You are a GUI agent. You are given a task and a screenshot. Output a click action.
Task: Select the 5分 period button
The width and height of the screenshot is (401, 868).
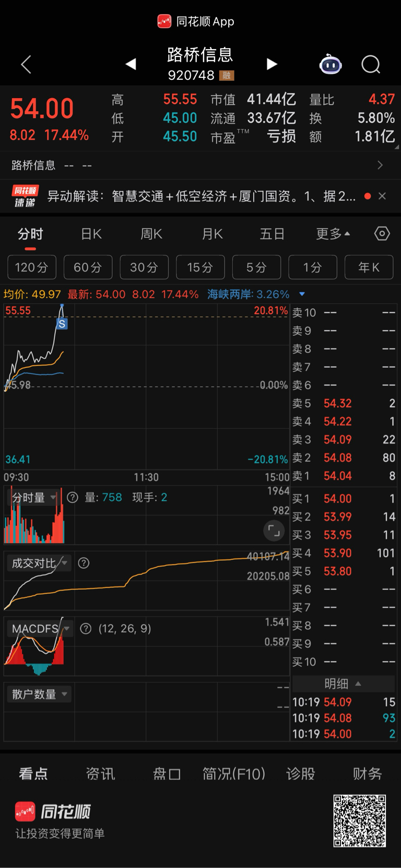click(x=256, y=267)
